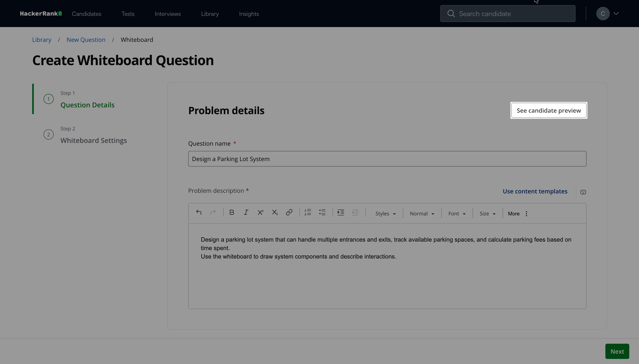Image resolution: width=639 pixels, height=364 pixels.
Task: Insert a numbered list
Action: click(x=308, y=212)
